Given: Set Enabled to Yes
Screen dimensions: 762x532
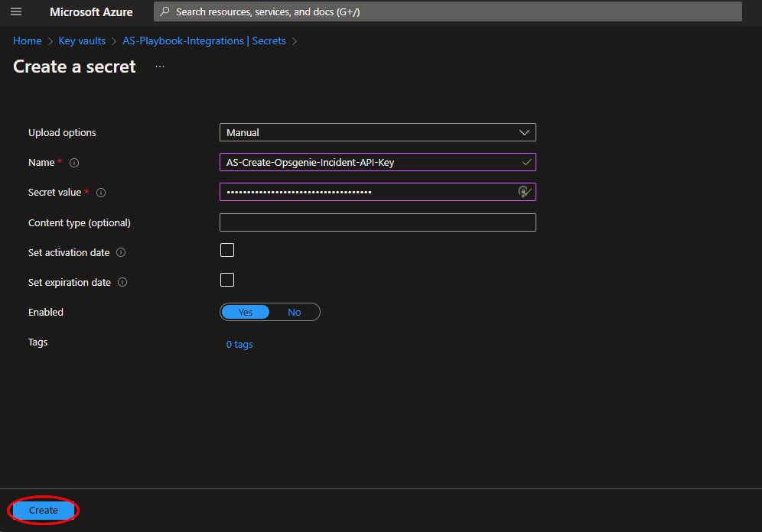Looking at the screenshot, I should coord(246,312).
